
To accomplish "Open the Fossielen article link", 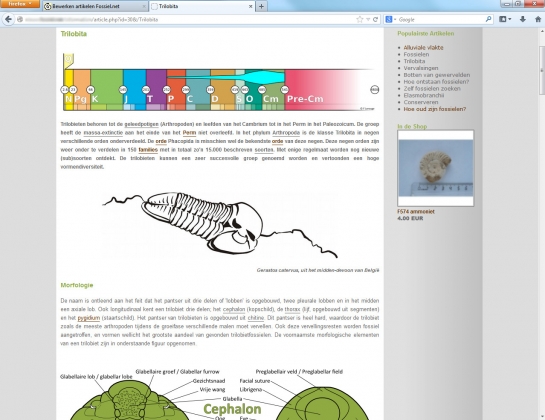I will click(416, 54).
